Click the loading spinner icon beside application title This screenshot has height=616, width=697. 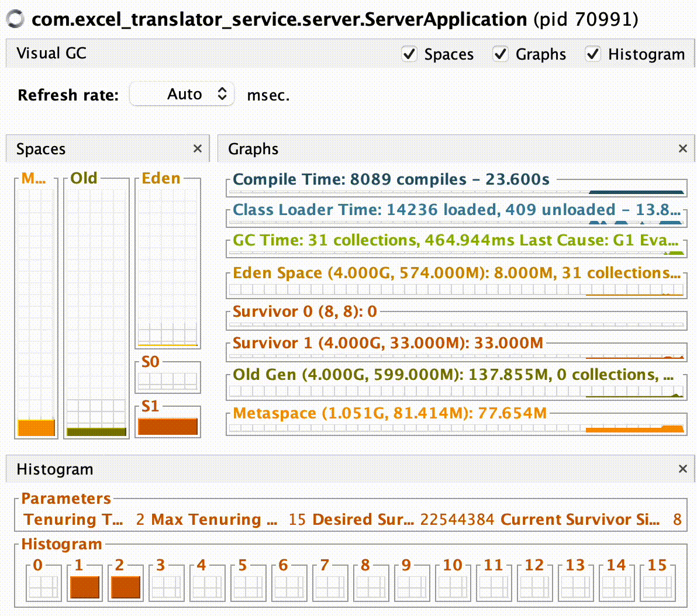(x=16, y=19)
